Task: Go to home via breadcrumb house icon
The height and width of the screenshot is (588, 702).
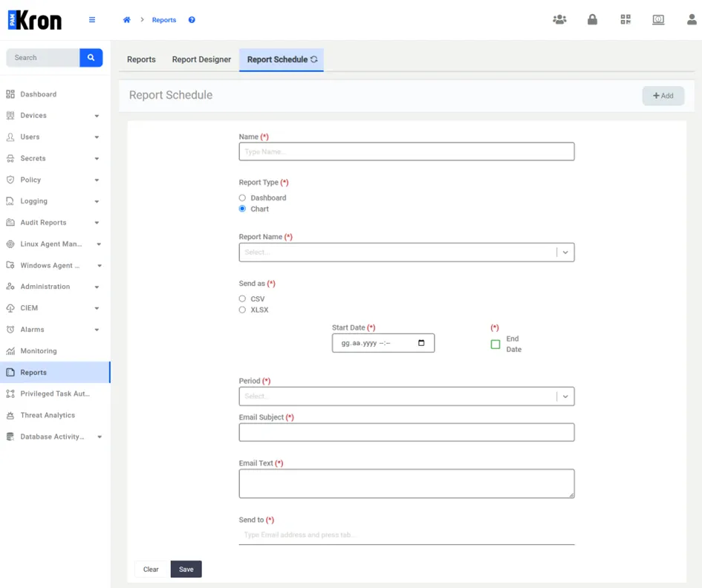Action: pyautogui.click(x=127, y=20)
